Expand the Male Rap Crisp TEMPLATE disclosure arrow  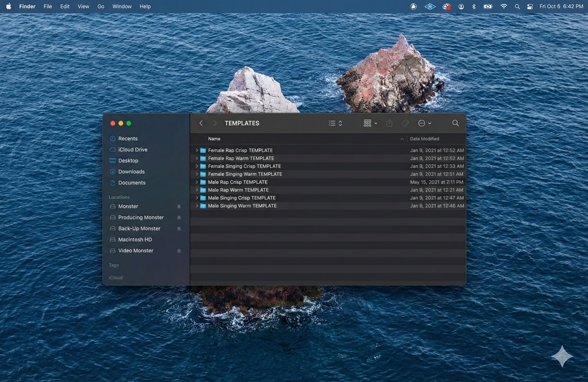coord(197,182)
